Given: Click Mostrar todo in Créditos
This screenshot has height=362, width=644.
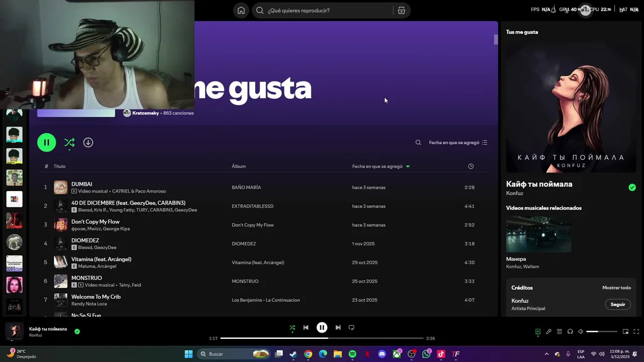Looking at the screenshot, I should 616,288.
